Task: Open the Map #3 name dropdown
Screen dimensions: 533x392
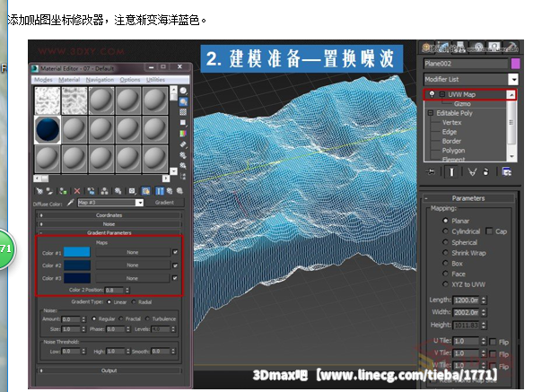Action: (x=139, y=203)
